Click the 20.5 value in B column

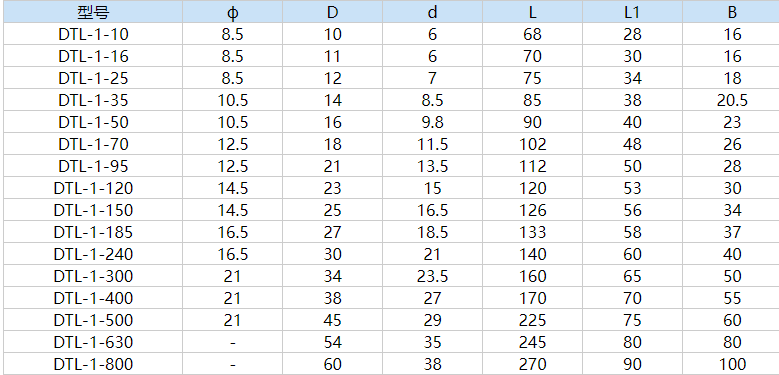click(x=732, y=100)
